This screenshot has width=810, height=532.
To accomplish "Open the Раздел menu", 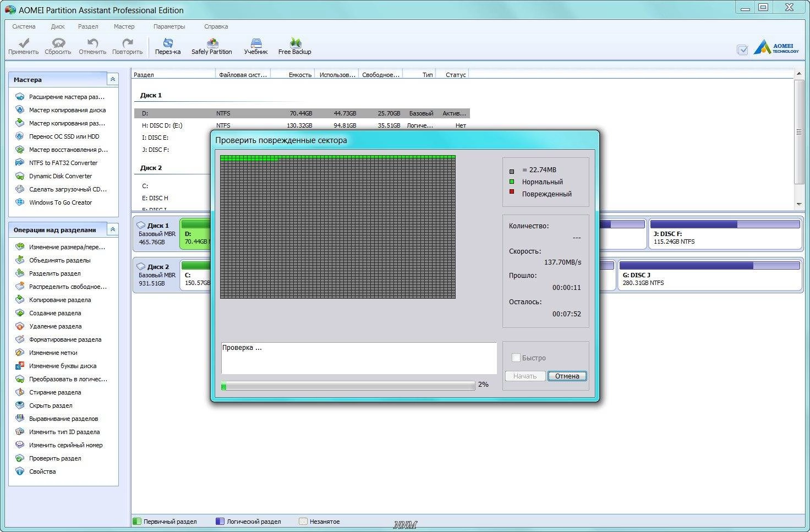I will click(x=88, y=26).
